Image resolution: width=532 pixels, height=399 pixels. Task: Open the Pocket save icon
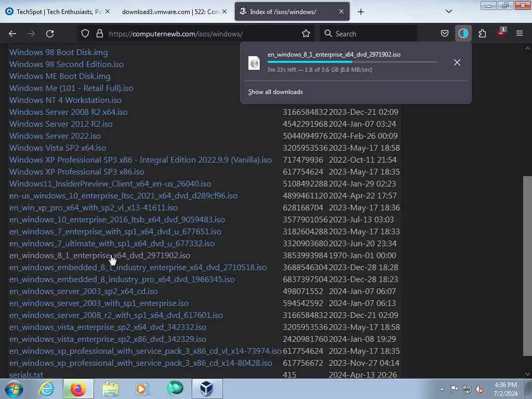click(x=445, y=34)
